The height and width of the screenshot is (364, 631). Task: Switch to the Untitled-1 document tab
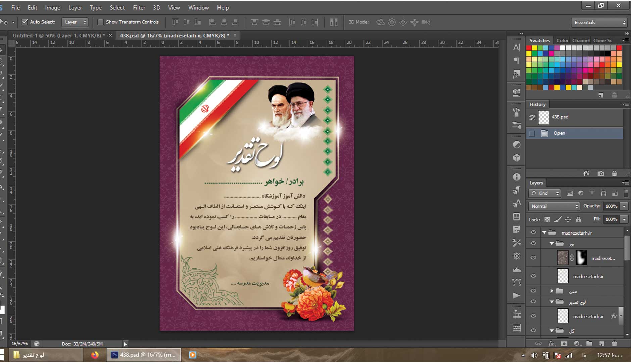pyautogui.click(x=59, y=35)
